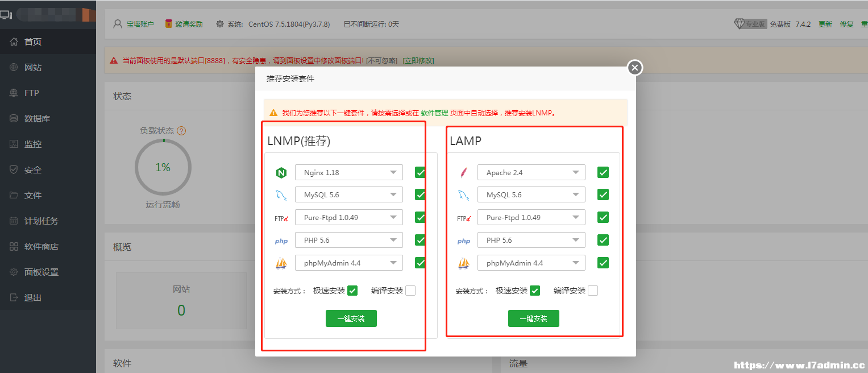Close the 推荐安装套件 dialog
Screen dimensions: 868x373
635,68
